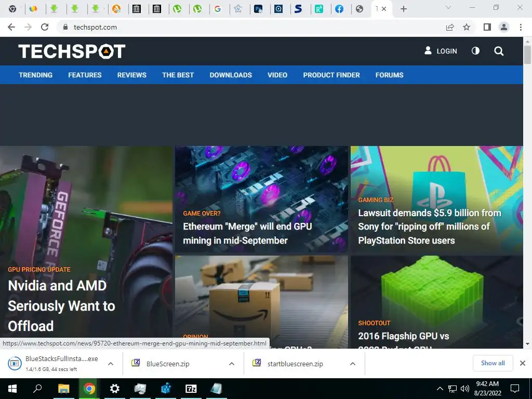Open the Windows Start menu

(x=12, y=389)
